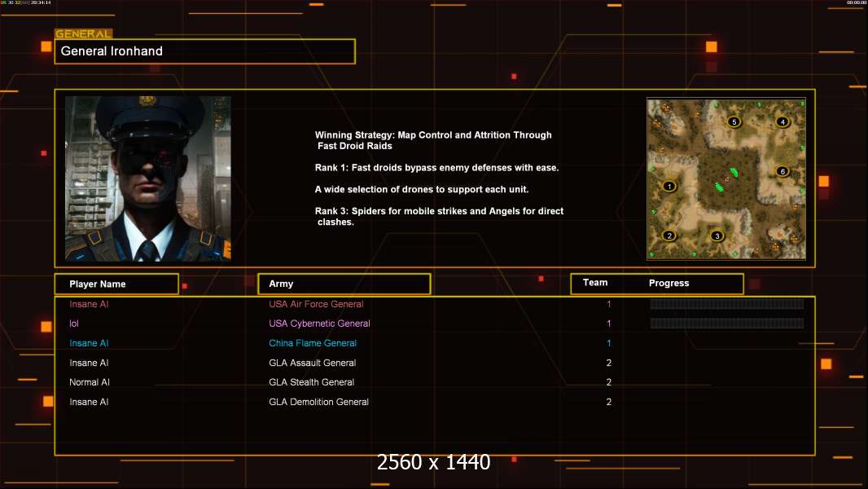Click team number for China Flame General
Viewport: 868px width, 489px height.
coord(609,343)
